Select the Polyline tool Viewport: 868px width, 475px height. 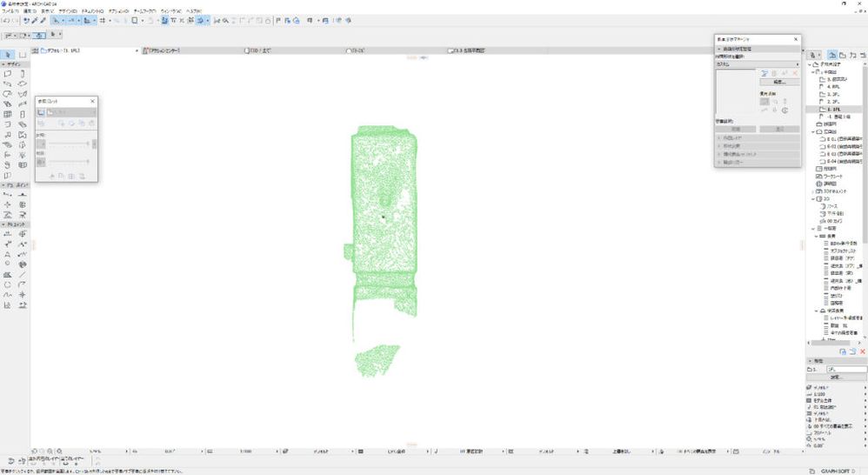click(x=23, y=284)
